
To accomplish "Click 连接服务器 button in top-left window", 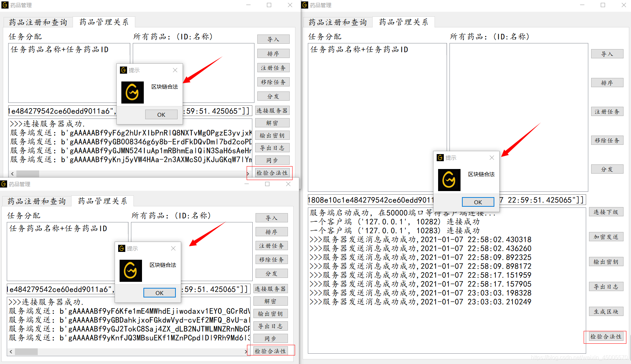I will [272, 110].
